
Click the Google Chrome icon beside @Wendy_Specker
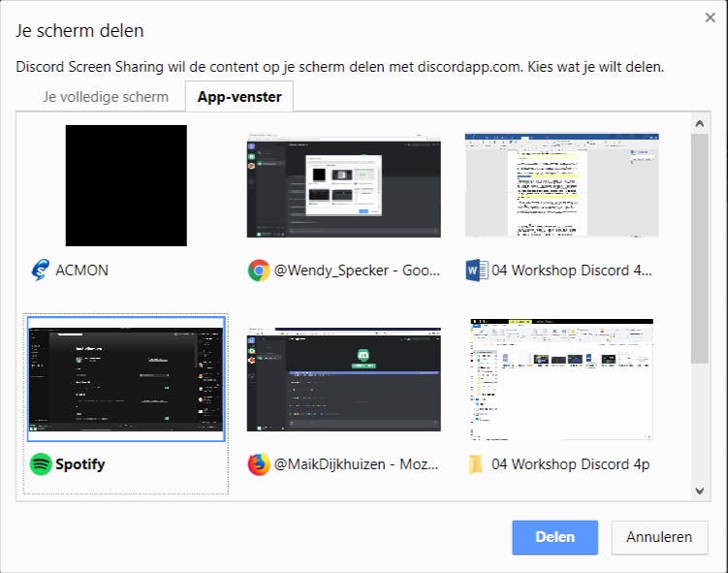[259, 271]
